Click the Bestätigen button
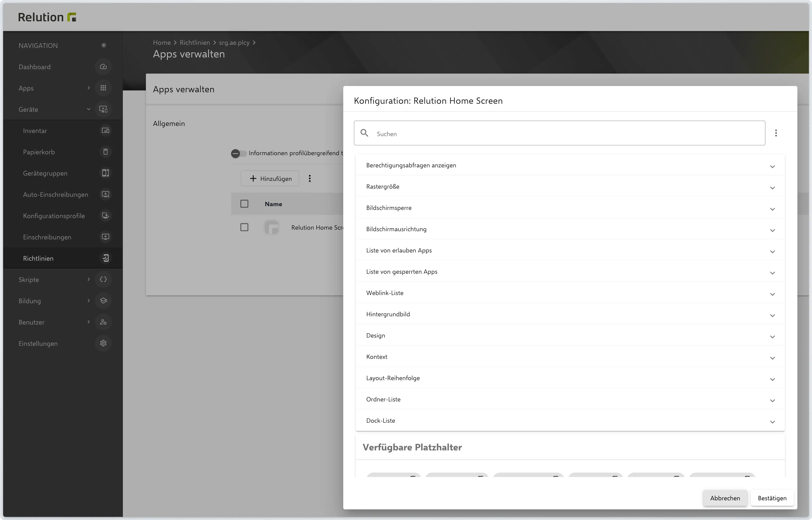Image resolution: width=812 pixels, height=520 pixels. tap(772, 498)
